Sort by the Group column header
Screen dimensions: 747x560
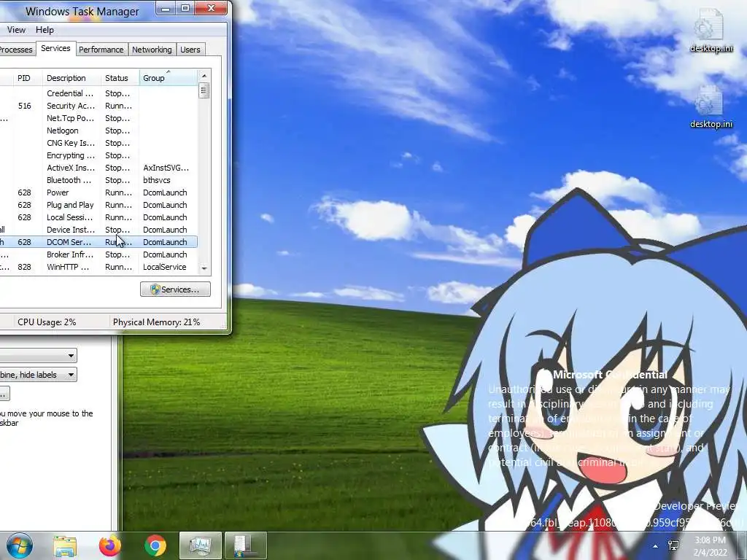tap(169, 77)
